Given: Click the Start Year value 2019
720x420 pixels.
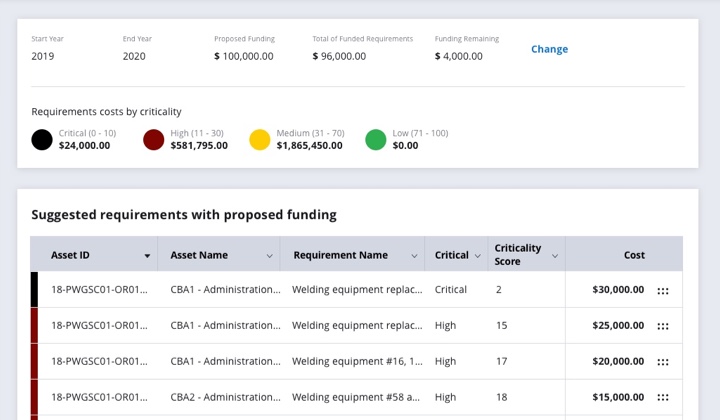Looking at the screenshot, I should [43, 56].
